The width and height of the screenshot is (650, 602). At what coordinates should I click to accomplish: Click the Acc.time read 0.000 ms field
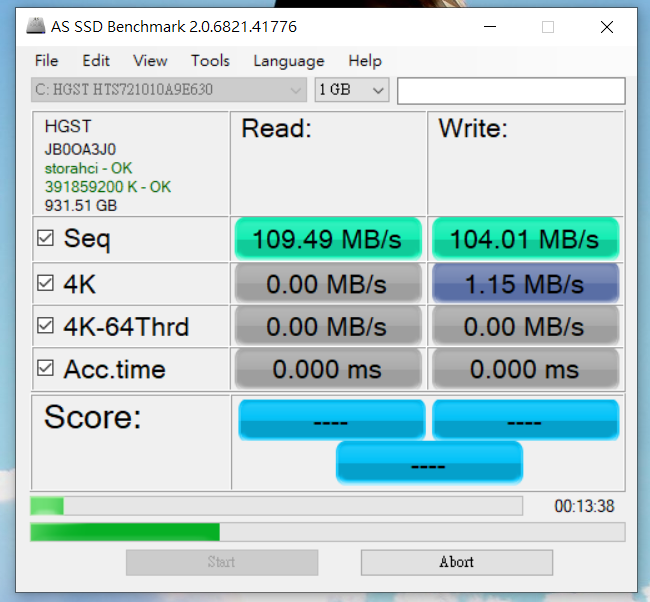click(x=328, y=369)
